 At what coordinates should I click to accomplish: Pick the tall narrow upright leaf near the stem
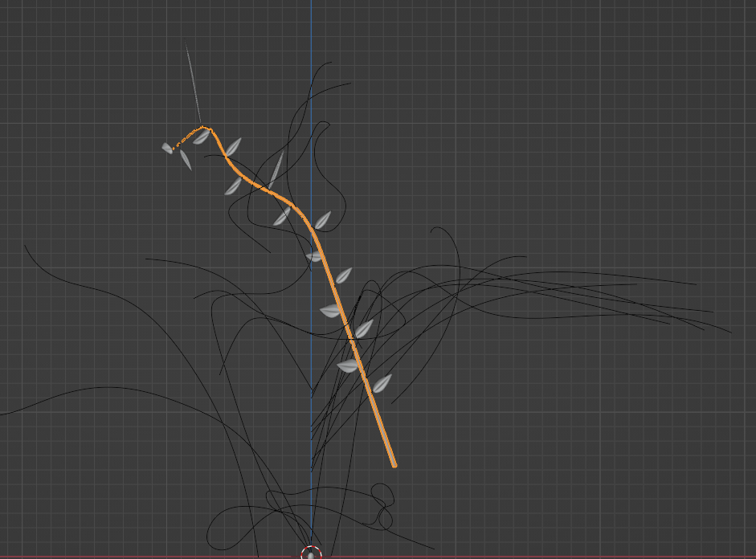click(276, 169)
